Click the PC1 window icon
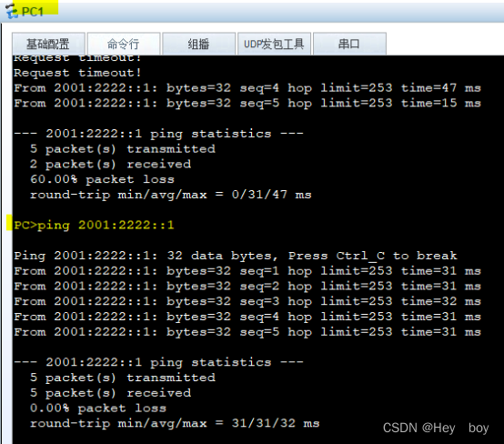 12,11
